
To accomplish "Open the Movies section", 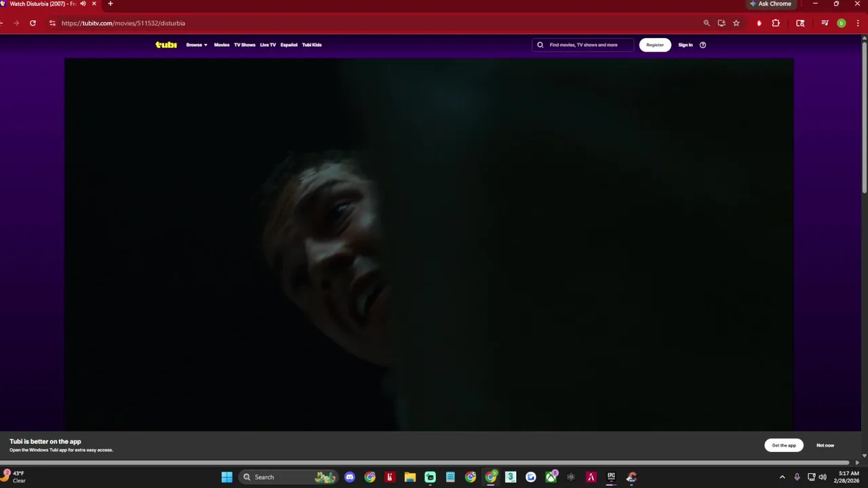I will (222, 45).
